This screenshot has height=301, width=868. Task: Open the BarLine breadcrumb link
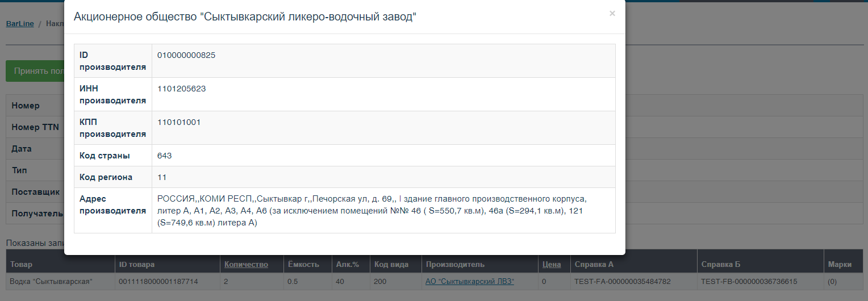pyautogui.click(x=20, y=23)
